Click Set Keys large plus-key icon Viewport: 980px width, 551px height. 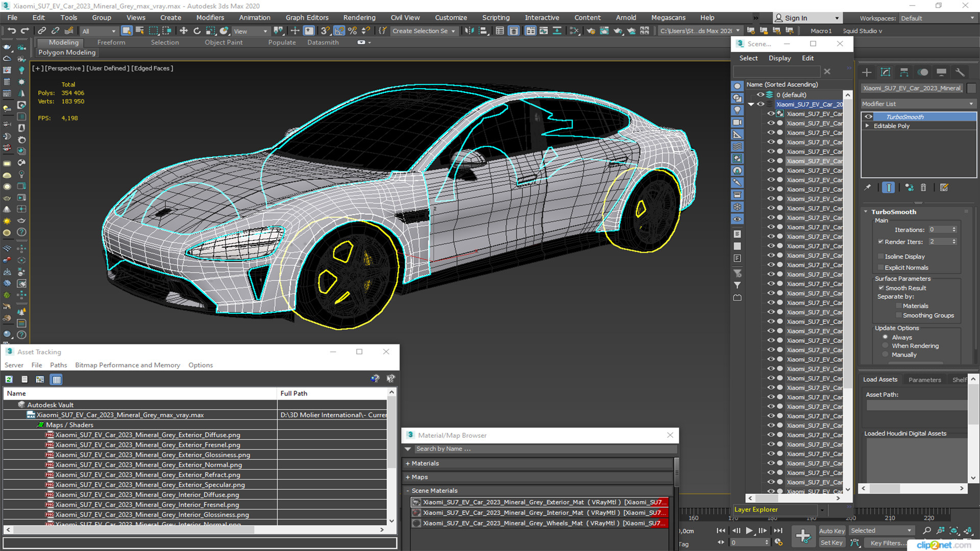(x=803, y=536)
